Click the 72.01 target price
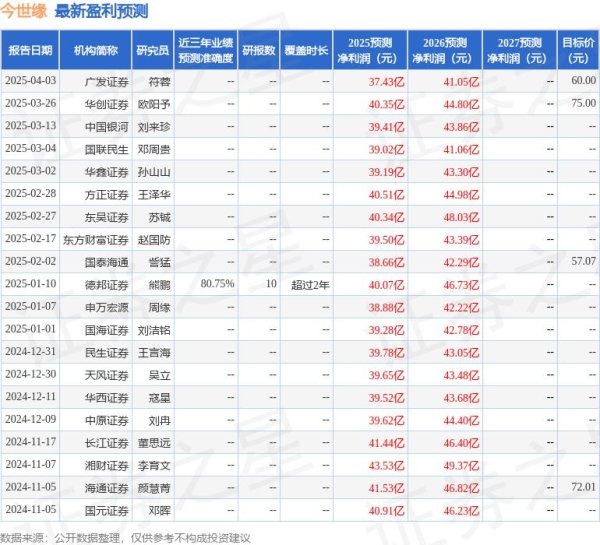This screenshot has height=545, width=600. (x=584, y=487)
